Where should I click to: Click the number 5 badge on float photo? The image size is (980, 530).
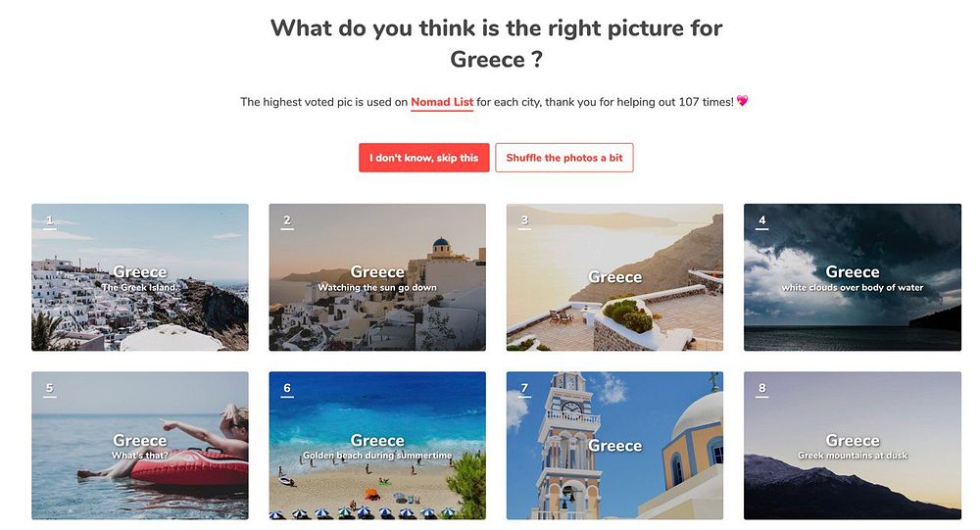point(49,389)
